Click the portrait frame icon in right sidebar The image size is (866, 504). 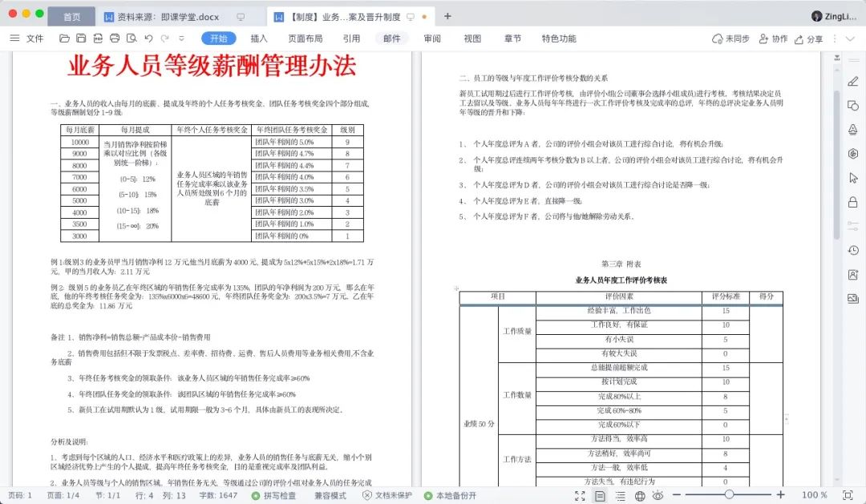(852, 274)
